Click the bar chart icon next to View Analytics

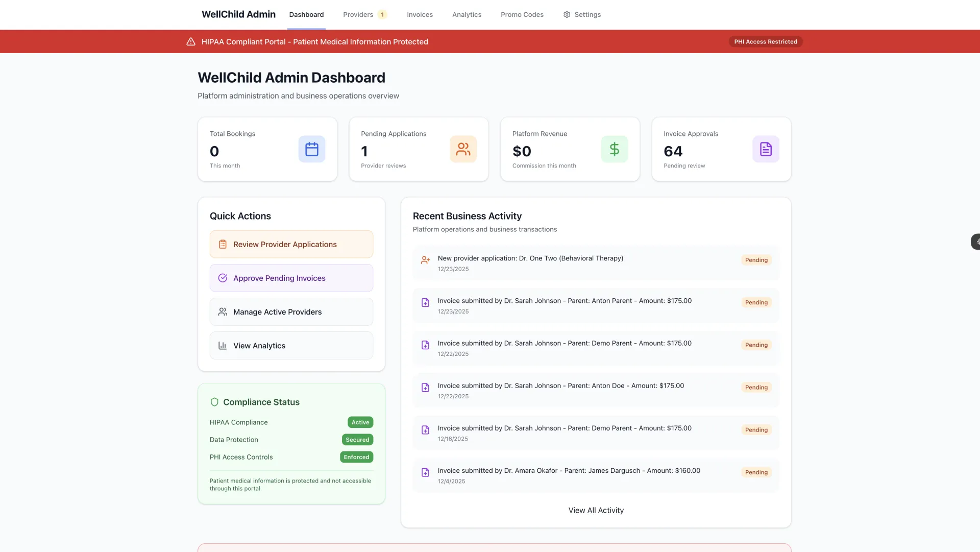223,345
